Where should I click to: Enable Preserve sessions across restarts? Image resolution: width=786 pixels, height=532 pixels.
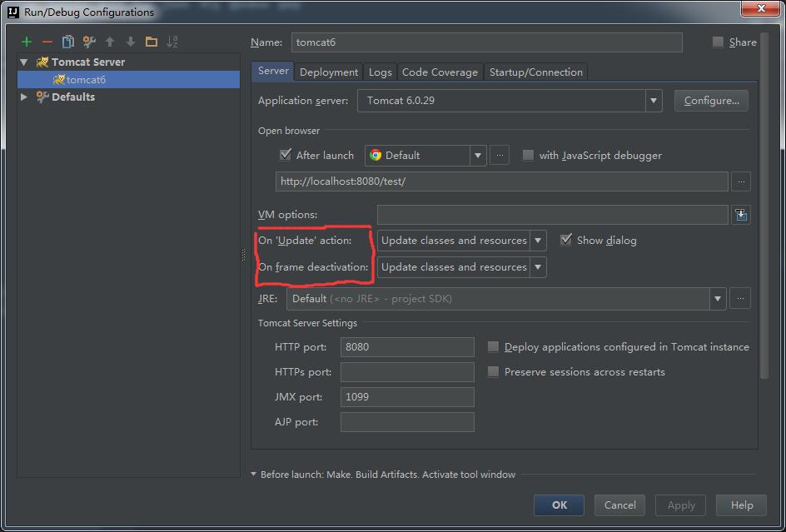coord(493,372)
